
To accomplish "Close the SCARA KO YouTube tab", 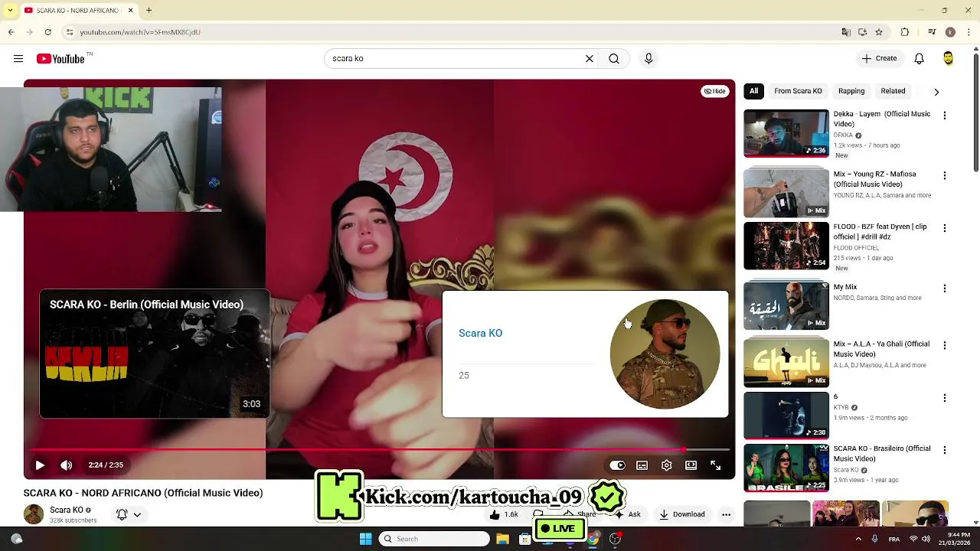I will tap(130, 11).
